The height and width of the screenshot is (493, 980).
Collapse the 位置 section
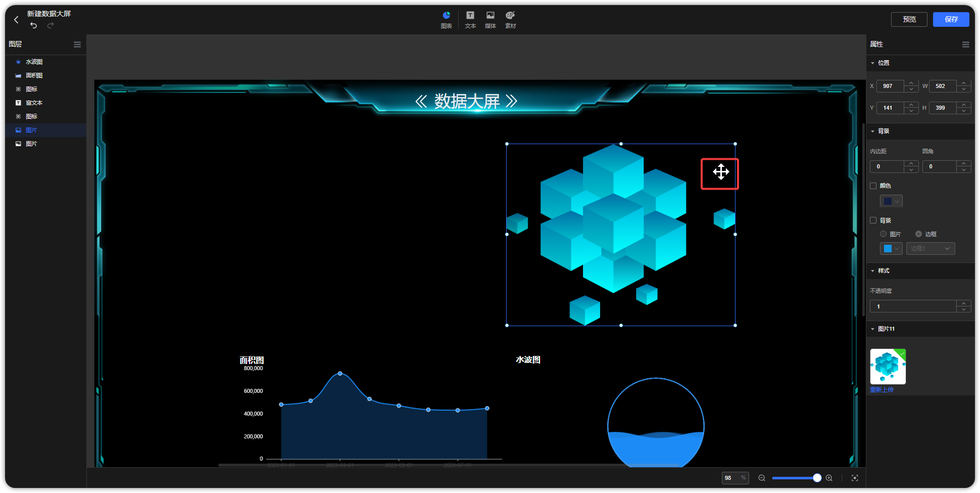tap(872, 63)
